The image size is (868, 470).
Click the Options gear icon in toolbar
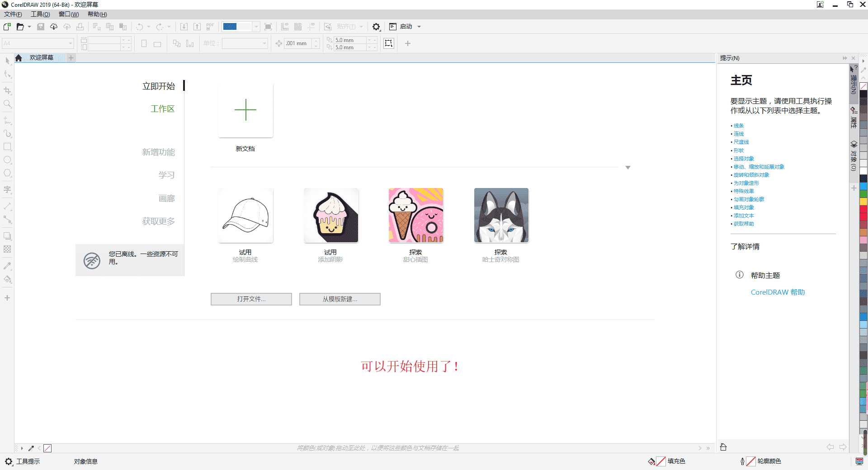pos(376,27)
